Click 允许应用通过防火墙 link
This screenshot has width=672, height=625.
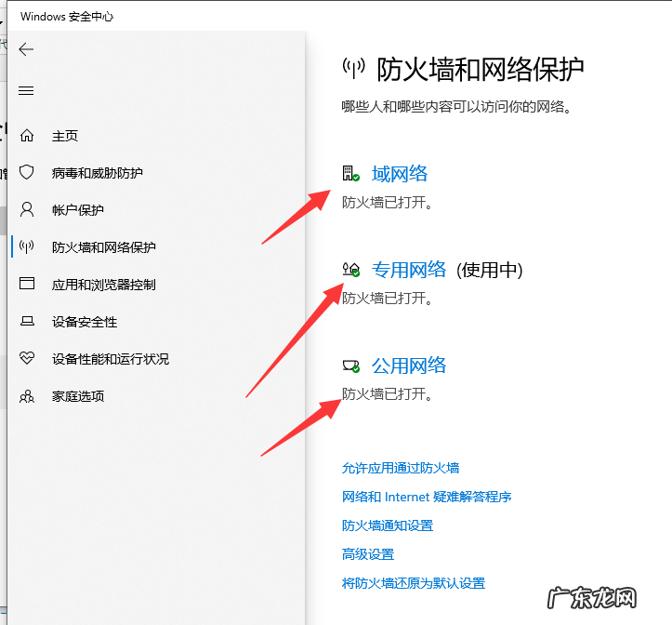[x=401, y=468]
